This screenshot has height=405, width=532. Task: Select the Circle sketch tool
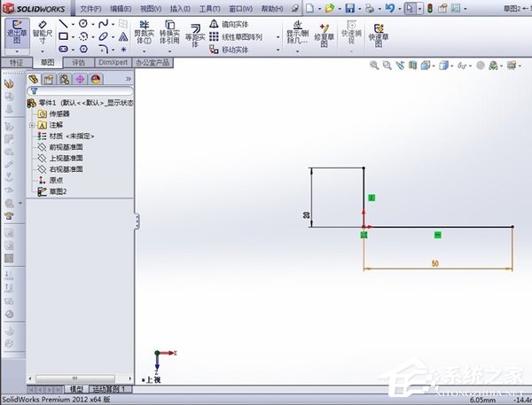83,23
